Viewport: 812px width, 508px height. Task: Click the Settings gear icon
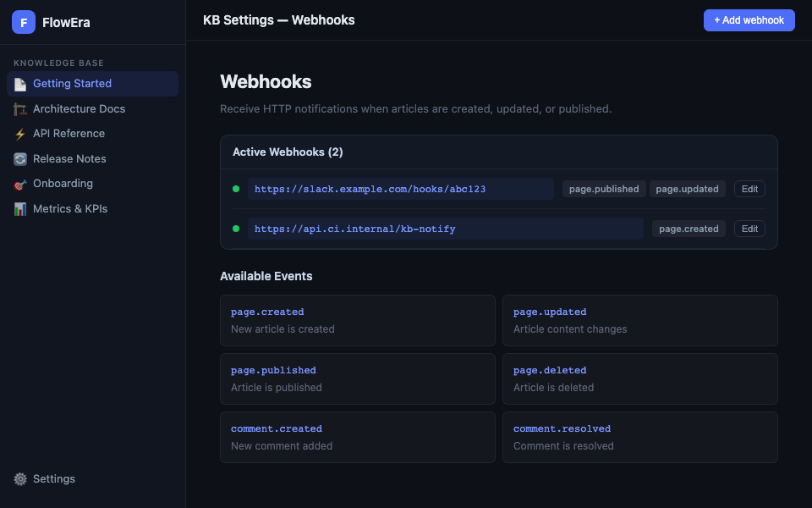pyautogui.click(x=20, y=479)
